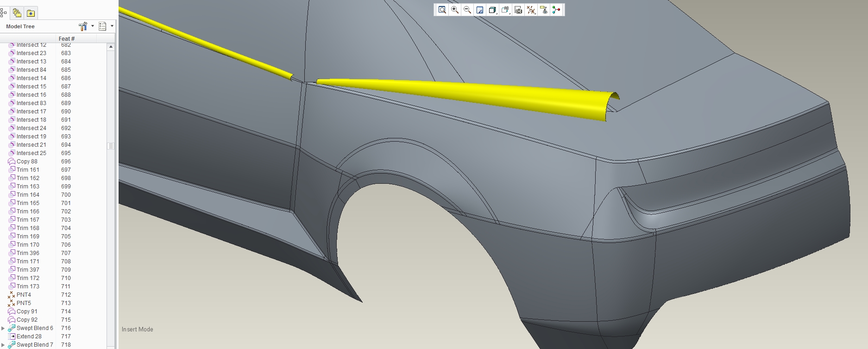Select the Intersect 17 feature
This screenshot has height=349, width=868.
coord(31,112)
